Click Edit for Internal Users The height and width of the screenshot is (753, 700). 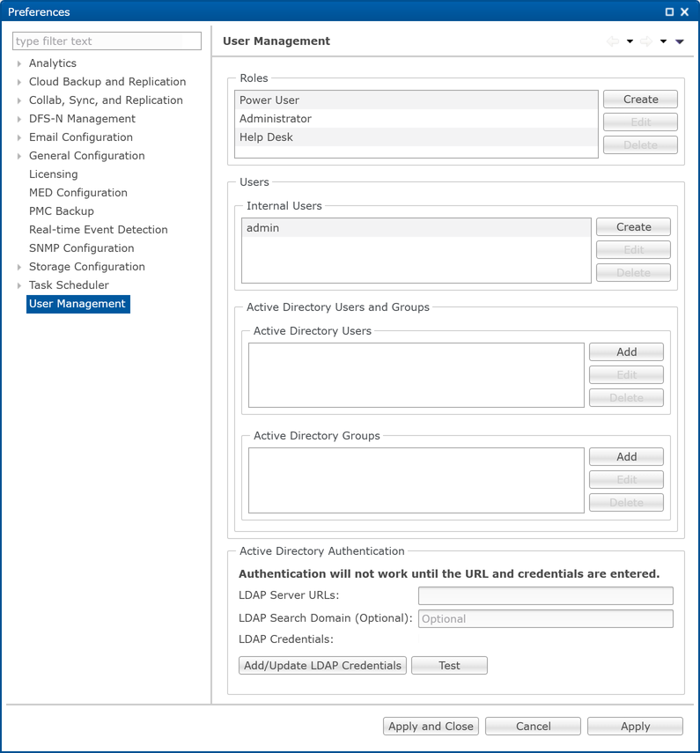tap(633, 250)
